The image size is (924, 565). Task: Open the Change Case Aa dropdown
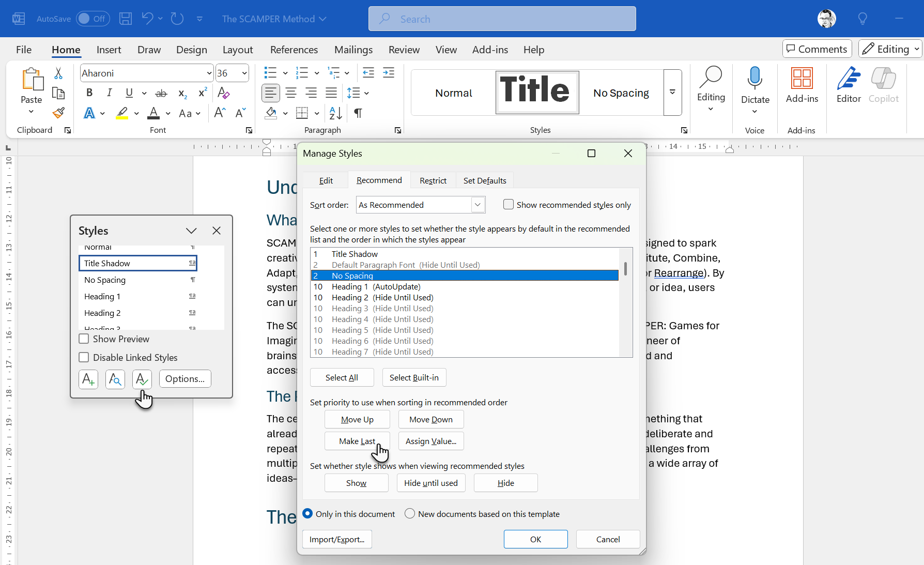(x=190, y=113)
